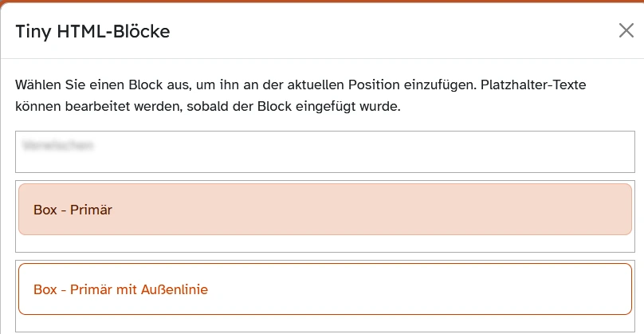Click the white gap below the salmon box

point(324,244)
